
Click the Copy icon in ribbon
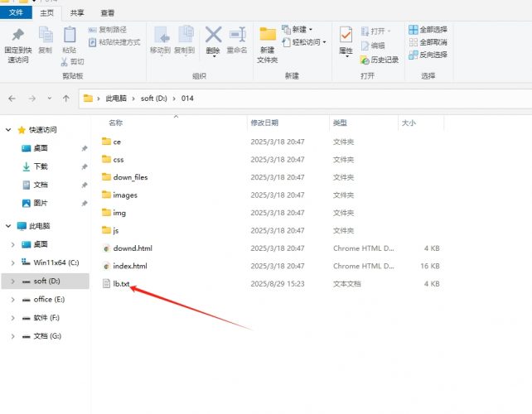46,40
